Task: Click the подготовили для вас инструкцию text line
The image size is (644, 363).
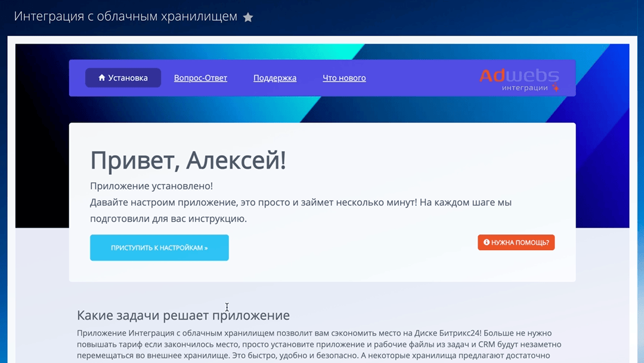Action: (x=168, y=219)
